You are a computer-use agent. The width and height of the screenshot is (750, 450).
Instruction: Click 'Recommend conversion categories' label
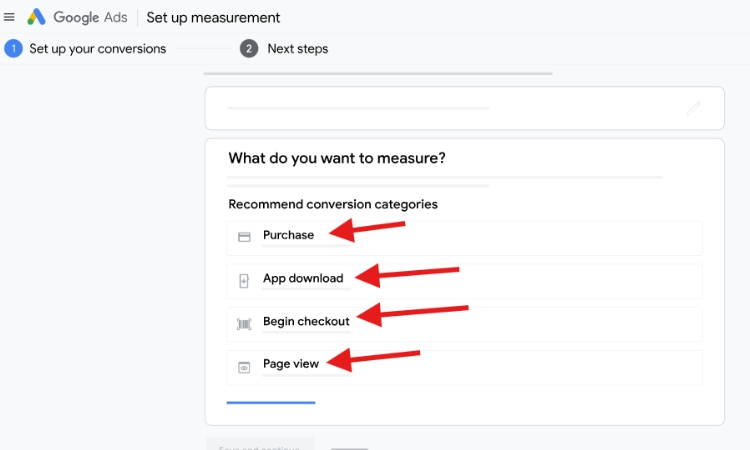[x=333, y=204]
